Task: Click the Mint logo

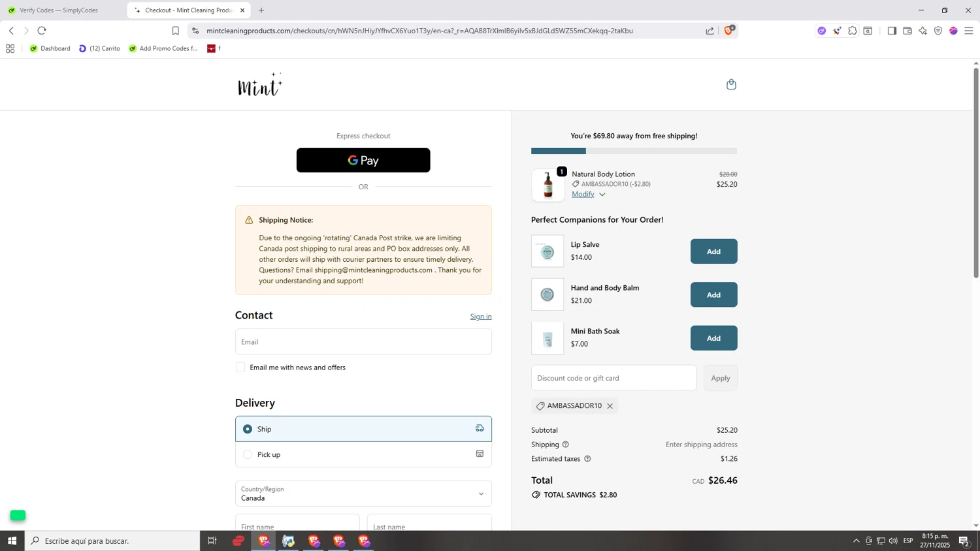Action: tap(260, 84)
